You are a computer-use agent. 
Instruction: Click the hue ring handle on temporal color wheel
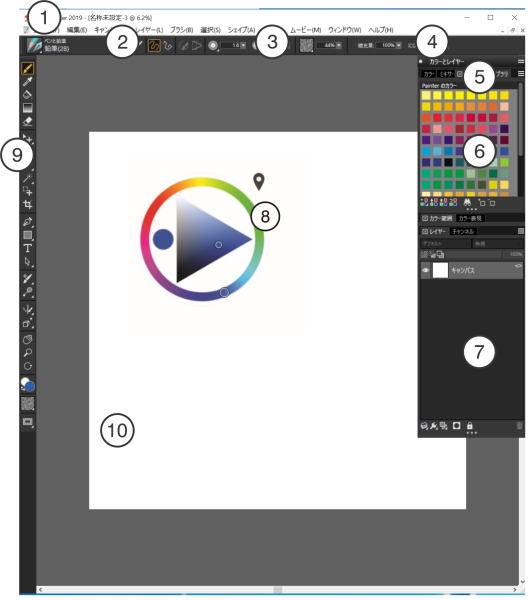tap(224, 293)
